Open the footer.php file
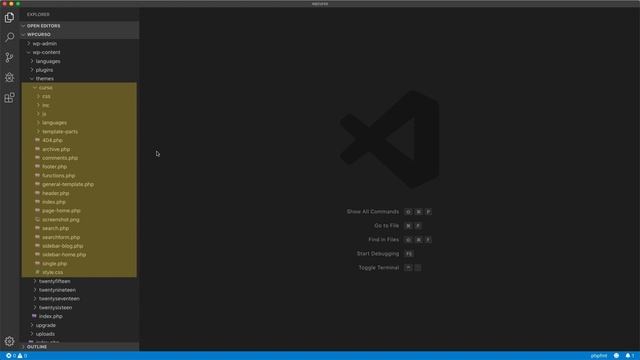640x360 pixels. point(80,167)
